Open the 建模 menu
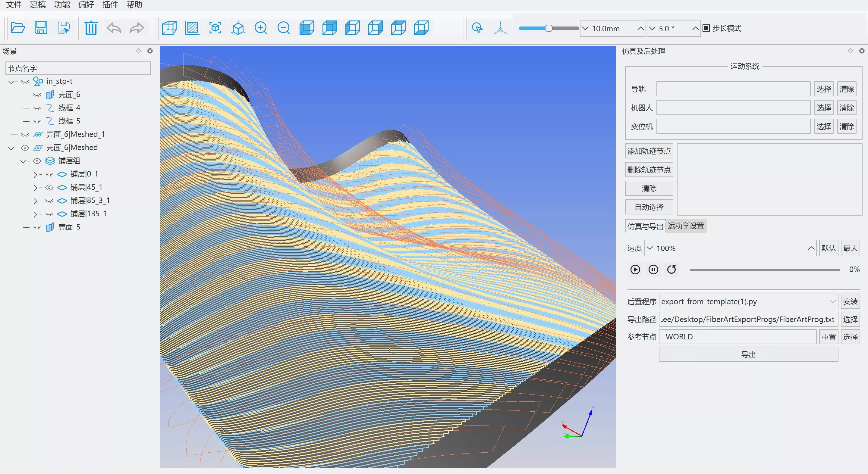Screen dimensions: 868x474 click(38, 5)
